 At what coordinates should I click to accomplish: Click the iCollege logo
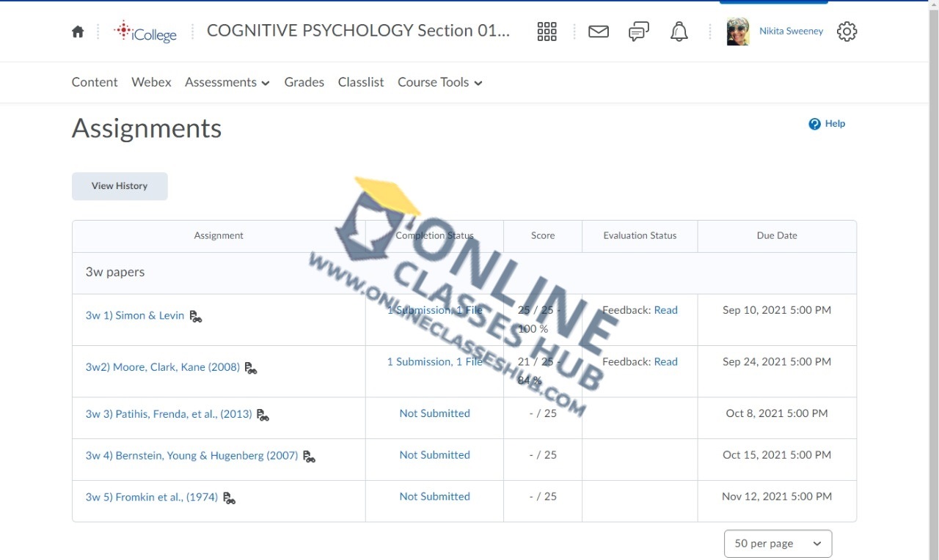pos(145,32)
